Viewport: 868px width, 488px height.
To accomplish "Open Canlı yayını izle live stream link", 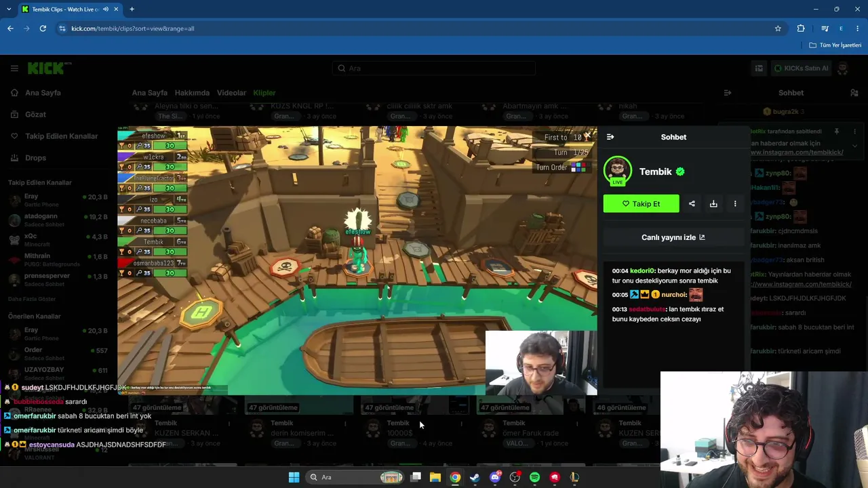I will click(x=673, y=237).
